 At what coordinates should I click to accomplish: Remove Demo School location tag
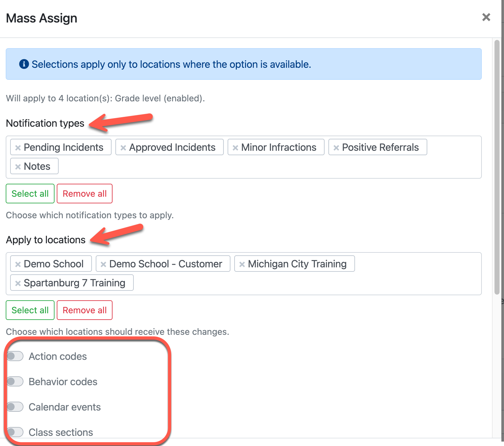tap(18, 264)
